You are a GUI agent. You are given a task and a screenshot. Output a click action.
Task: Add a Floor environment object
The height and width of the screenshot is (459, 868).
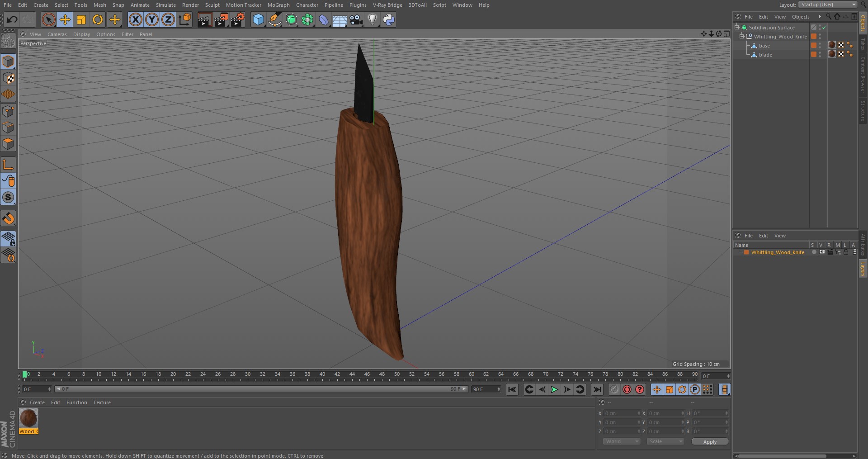(x=340, y=19)
